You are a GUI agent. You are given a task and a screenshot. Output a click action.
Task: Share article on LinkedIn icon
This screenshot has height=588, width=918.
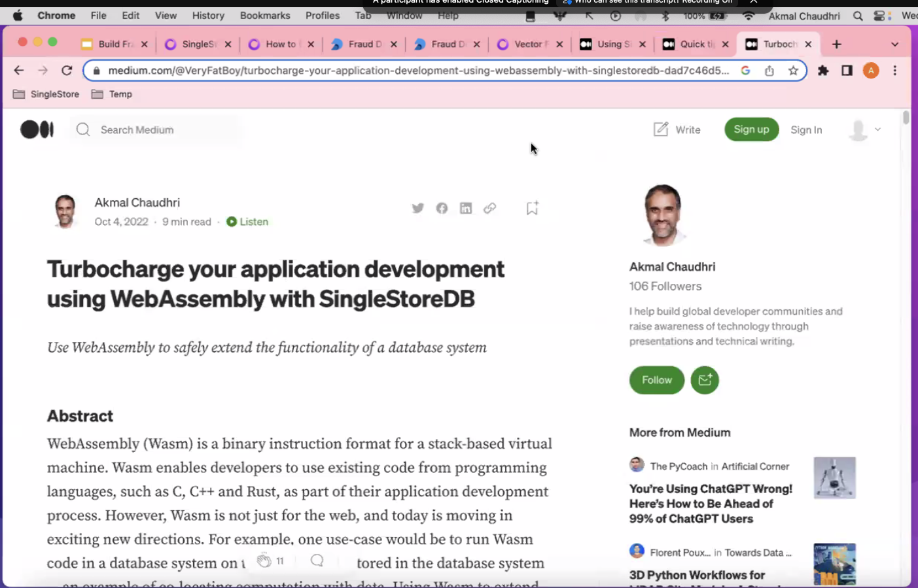click(466, 208)
